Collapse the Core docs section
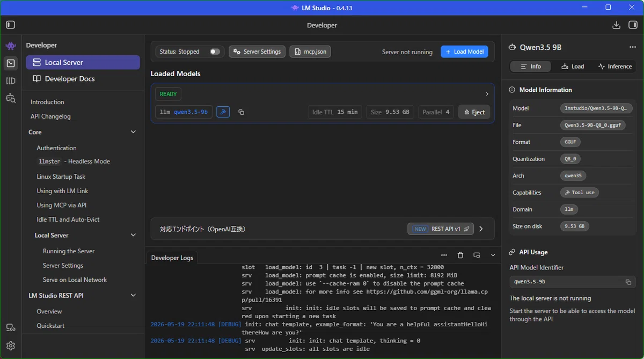The width and height of the screenshot is (644, 359). (134, 132)
